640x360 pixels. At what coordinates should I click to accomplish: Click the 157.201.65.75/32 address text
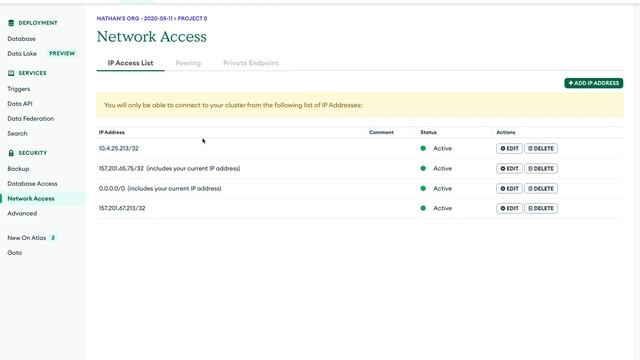coord(121,168)
